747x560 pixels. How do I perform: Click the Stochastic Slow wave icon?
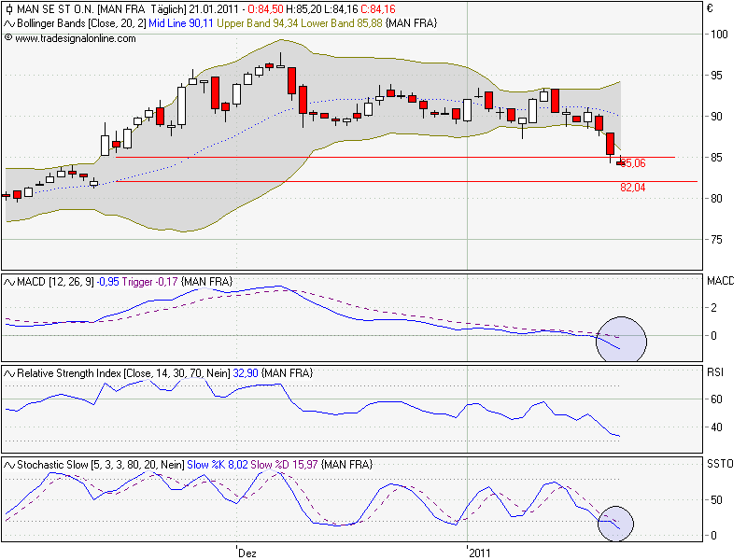point(9,464)
